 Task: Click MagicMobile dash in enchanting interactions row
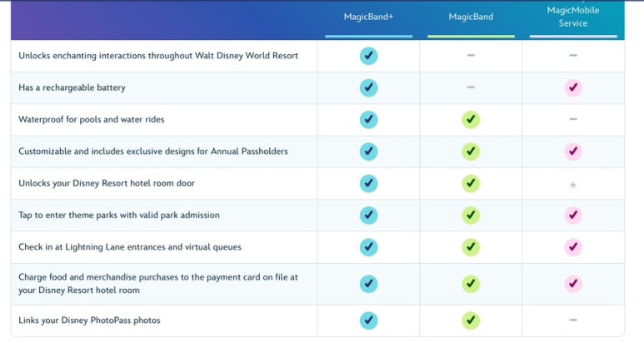573,55
